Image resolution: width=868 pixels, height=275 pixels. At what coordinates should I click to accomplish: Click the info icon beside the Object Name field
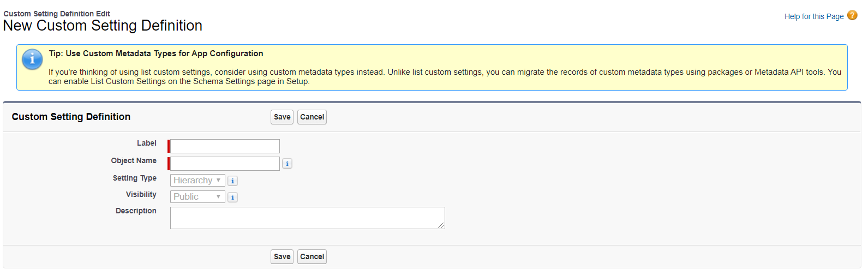[x=287, y=164]
